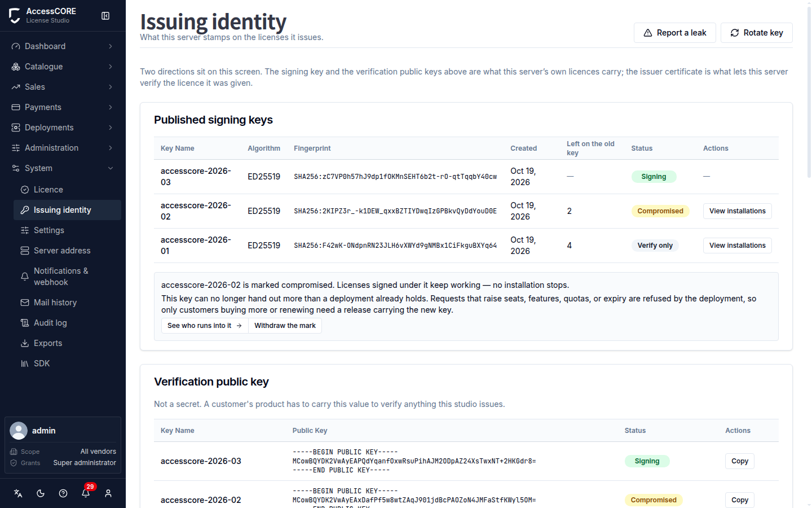Collapse the System menu chevron
The width and height of the screenshot is (812, 508).
pos(111,168)
